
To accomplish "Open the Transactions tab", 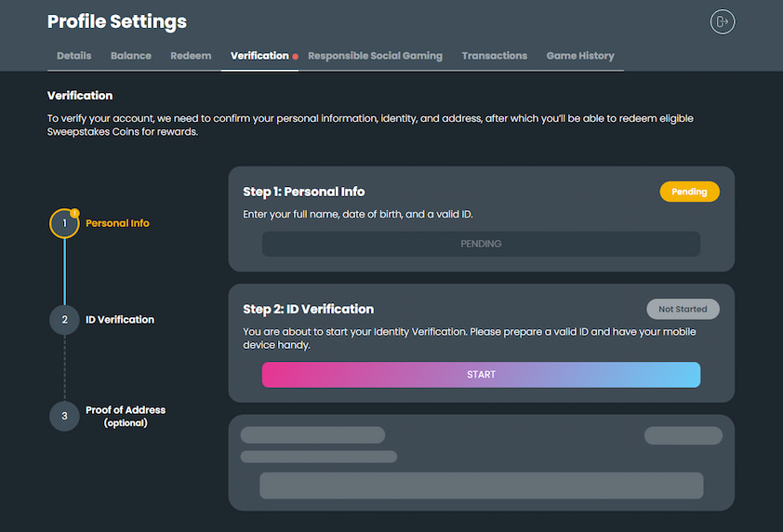I will pos(494,56).
